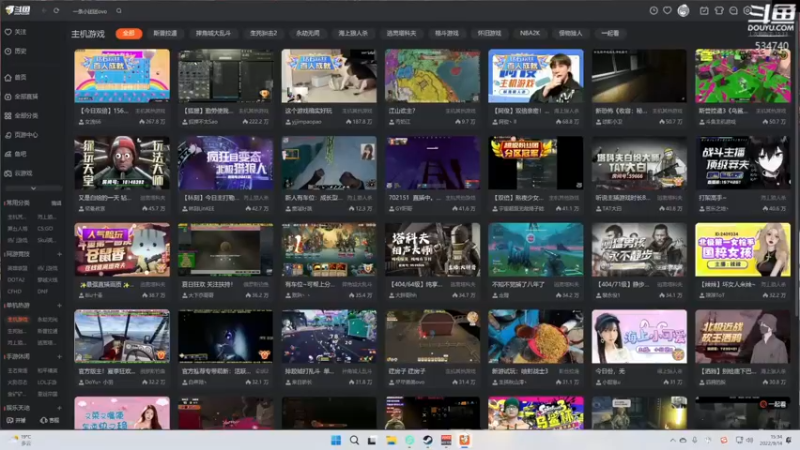
Task: Open 历史 clock item in left sidebar
Action: pyautogui.click(x=16, y=51)
